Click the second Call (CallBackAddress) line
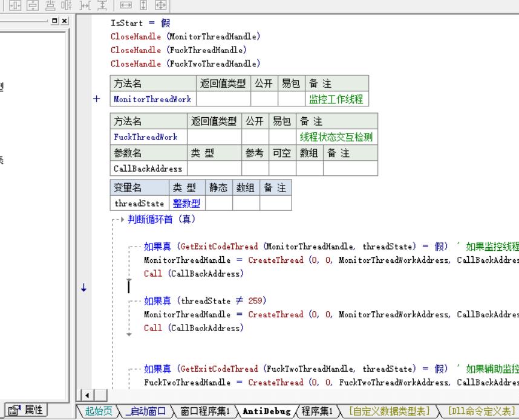 pos(194,328)
